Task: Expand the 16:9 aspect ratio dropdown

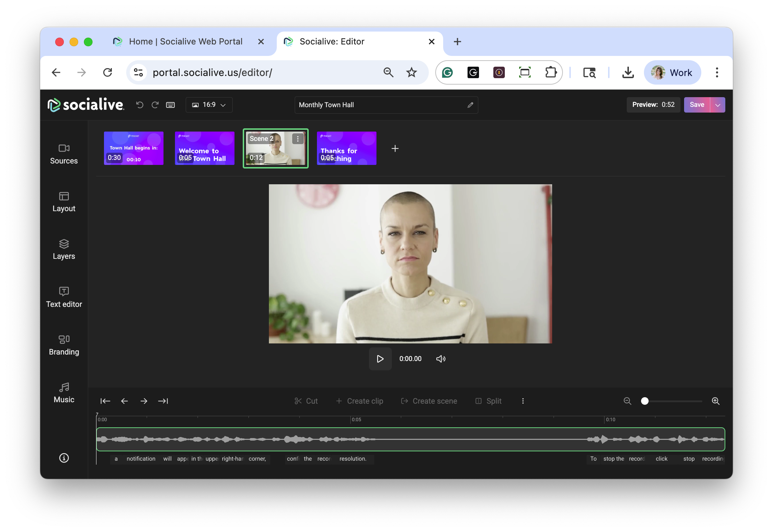Action: coord(209,105)
